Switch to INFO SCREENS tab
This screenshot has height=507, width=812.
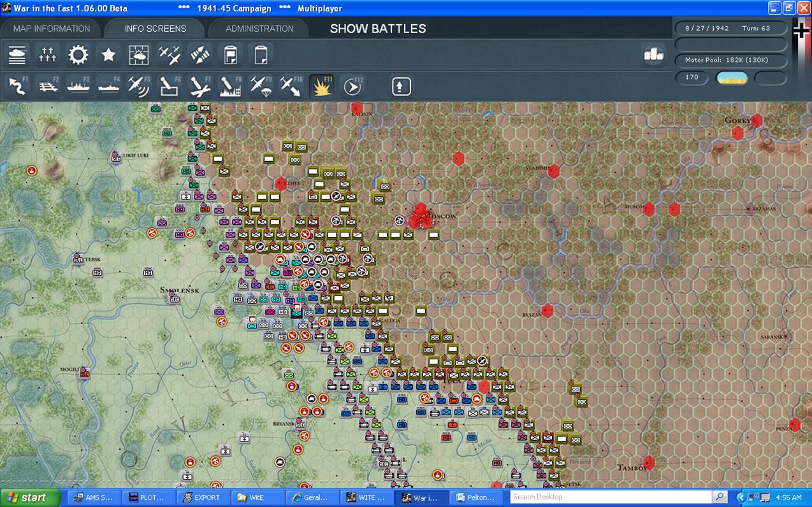[x=156, y=29]
